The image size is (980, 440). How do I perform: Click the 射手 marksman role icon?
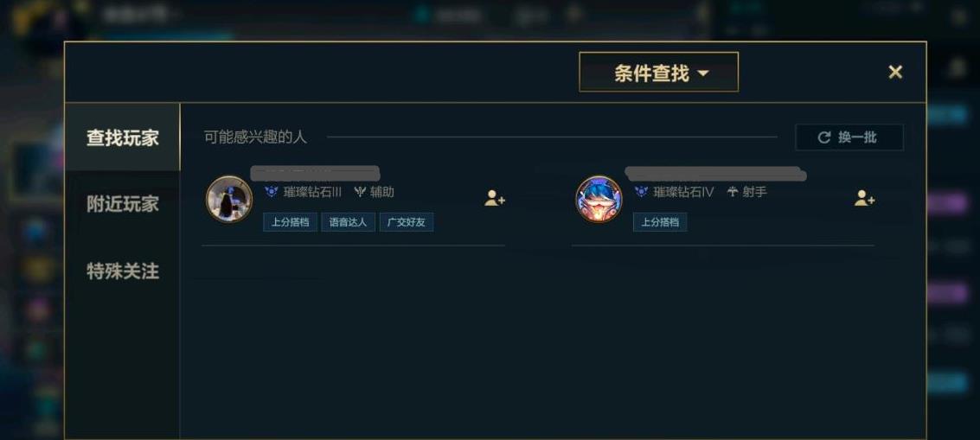(x=733, y=192)
